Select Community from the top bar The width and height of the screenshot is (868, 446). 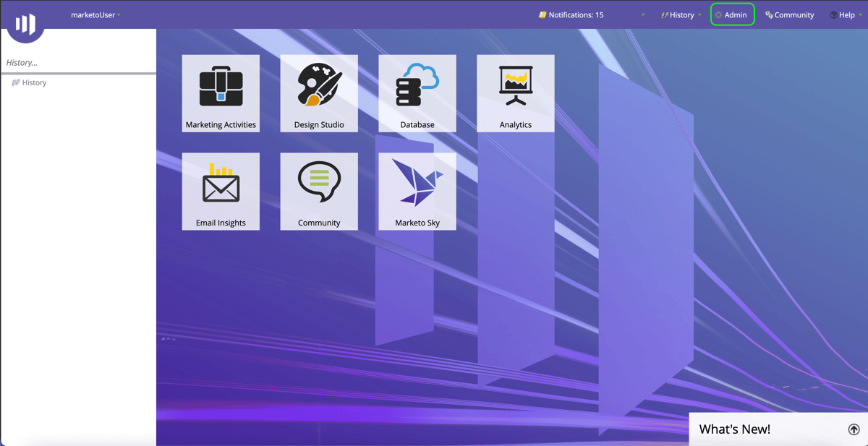tap(789, 14)
